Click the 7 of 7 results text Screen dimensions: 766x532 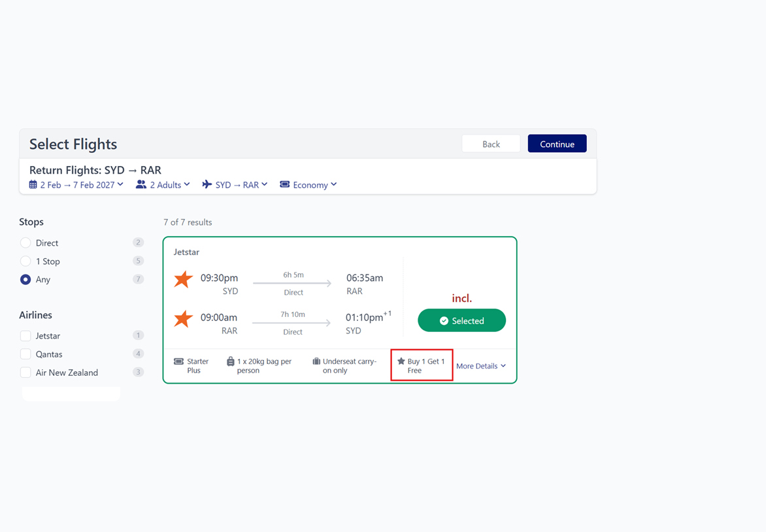(x=188, y=222)
